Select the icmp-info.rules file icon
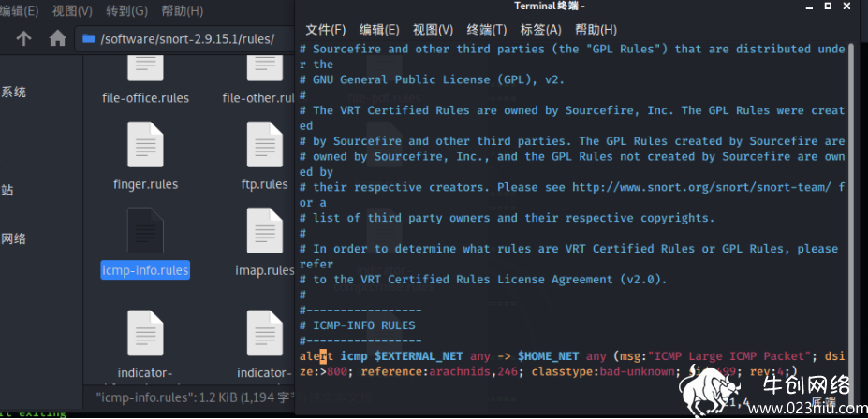 (145, 230)
